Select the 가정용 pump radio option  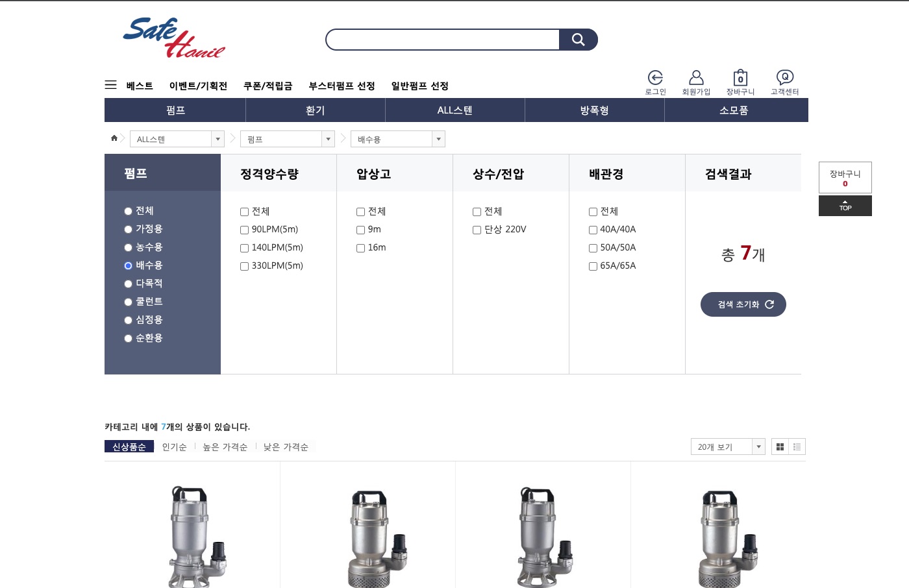click(128, 229)
